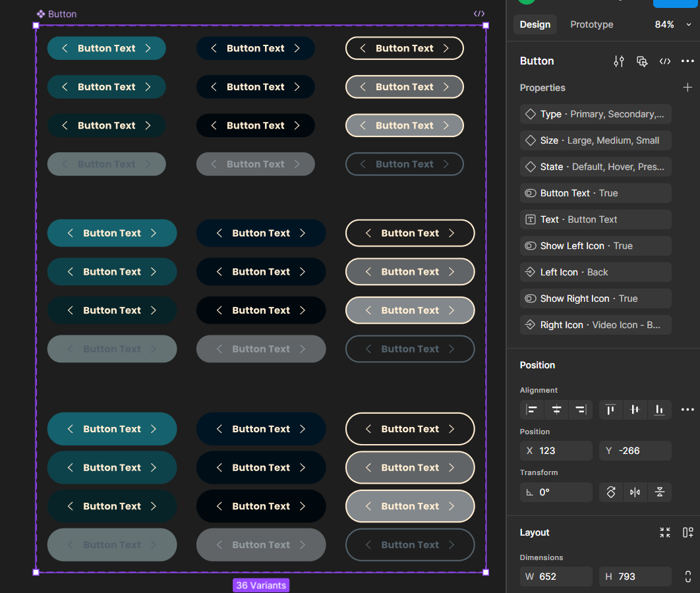
Task: Align selection to the left
Action: click(x=532, y=410)
